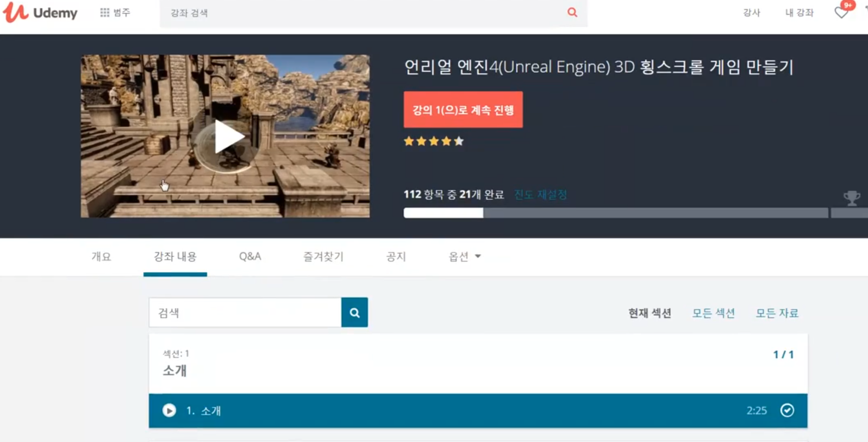This screenshot has width=868, height=442.
Task: Select the 현재 섹션 filter
Action: pyautogui.click(x=650, y=313)
